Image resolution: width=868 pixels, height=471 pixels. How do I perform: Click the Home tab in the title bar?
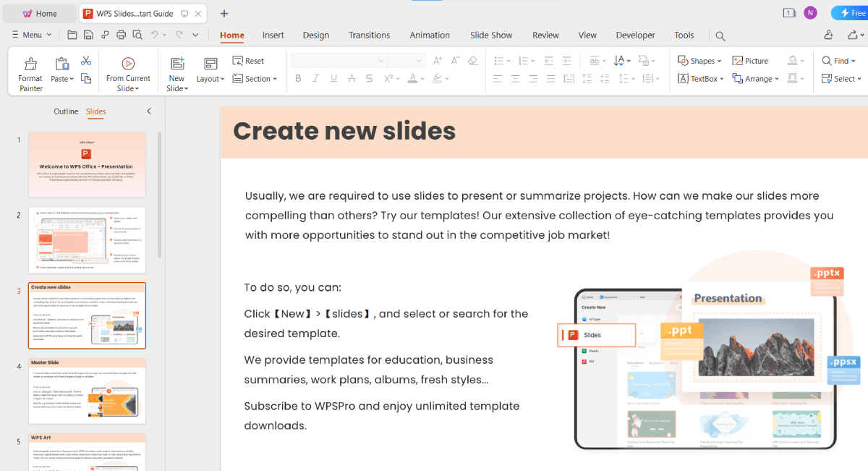[40, 13]
